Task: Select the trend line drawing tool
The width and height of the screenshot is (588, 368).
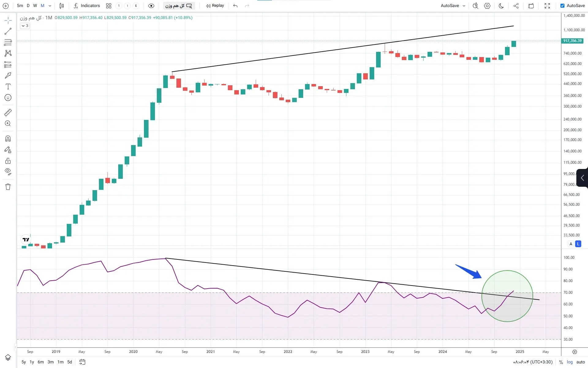Action: tap(8, 31)
